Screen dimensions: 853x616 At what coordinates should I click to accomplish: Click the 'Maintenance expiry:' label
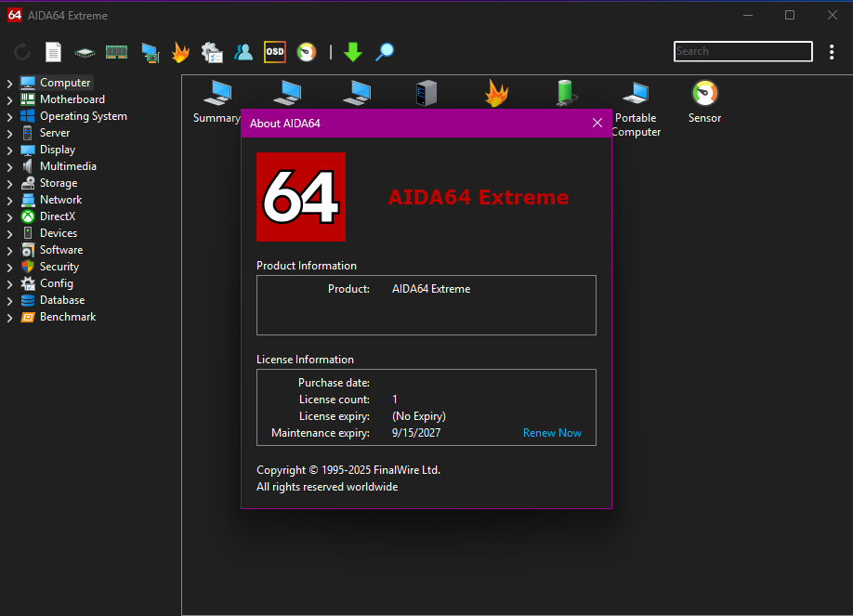pos(321,433)
